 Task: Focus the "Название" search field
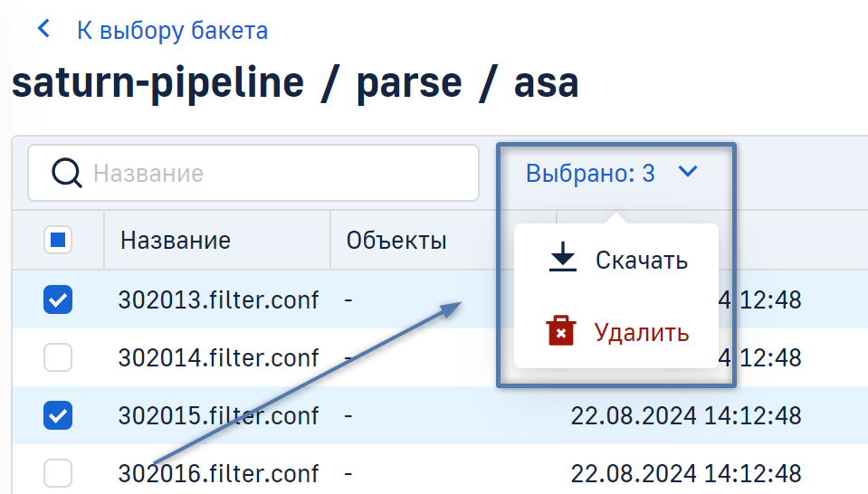pos(272,173)
